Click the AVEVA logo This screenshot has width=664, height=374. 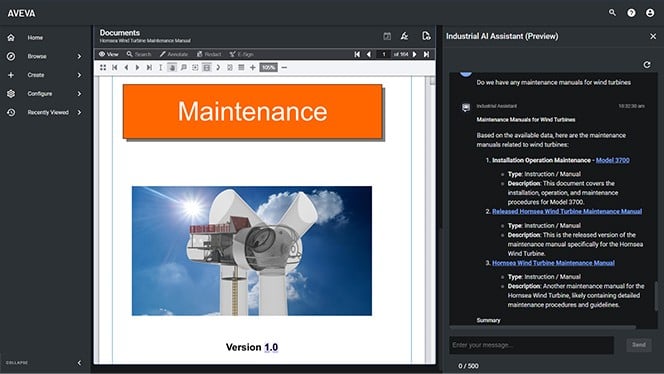[x=21, y=13]
